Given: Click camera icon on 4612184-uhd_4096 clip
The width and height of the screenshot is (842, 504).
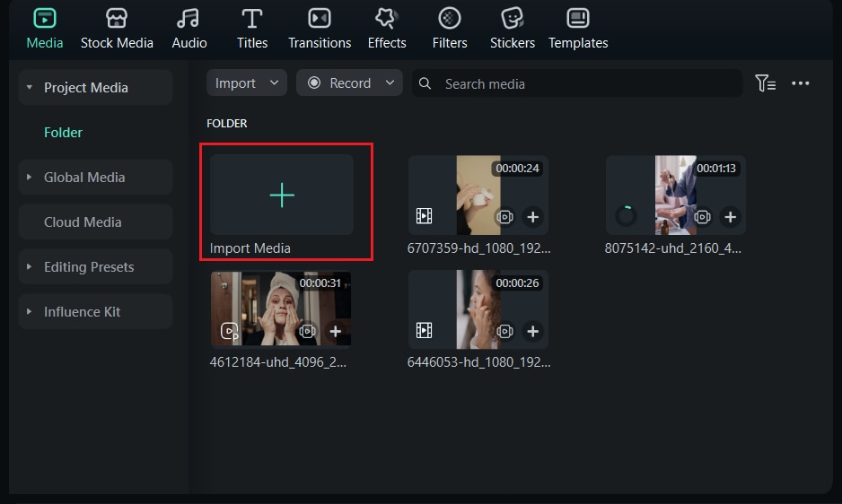Looking at the screenshot, I should pyautogui.click(x=307, y=331).
